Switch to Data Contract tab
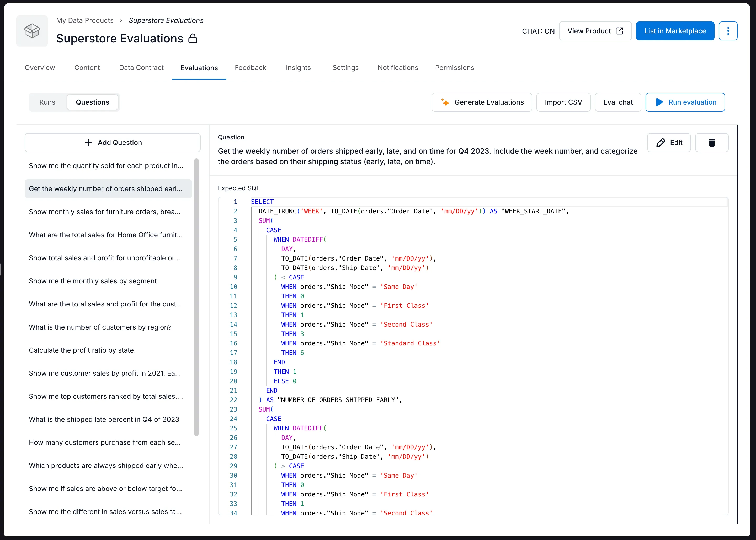The image size is (756, 540). pyautogui.click(x=141, y=68)
